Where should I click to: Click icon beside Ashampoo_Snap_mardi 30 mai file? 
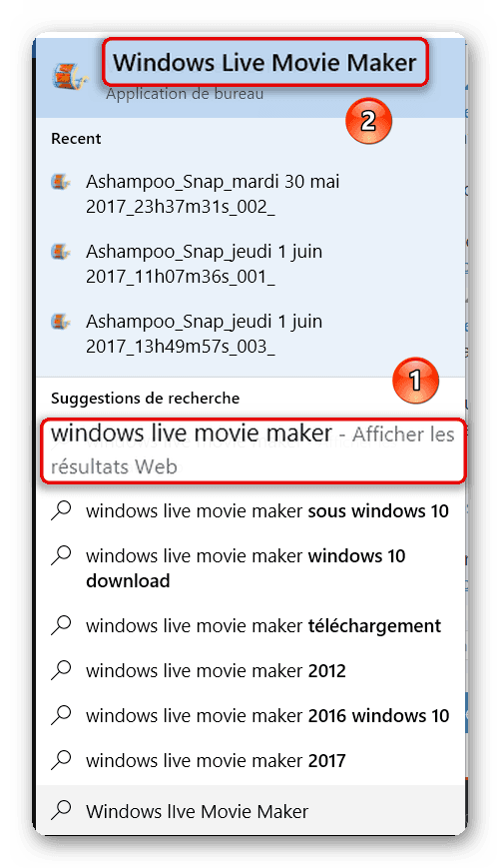61,182
